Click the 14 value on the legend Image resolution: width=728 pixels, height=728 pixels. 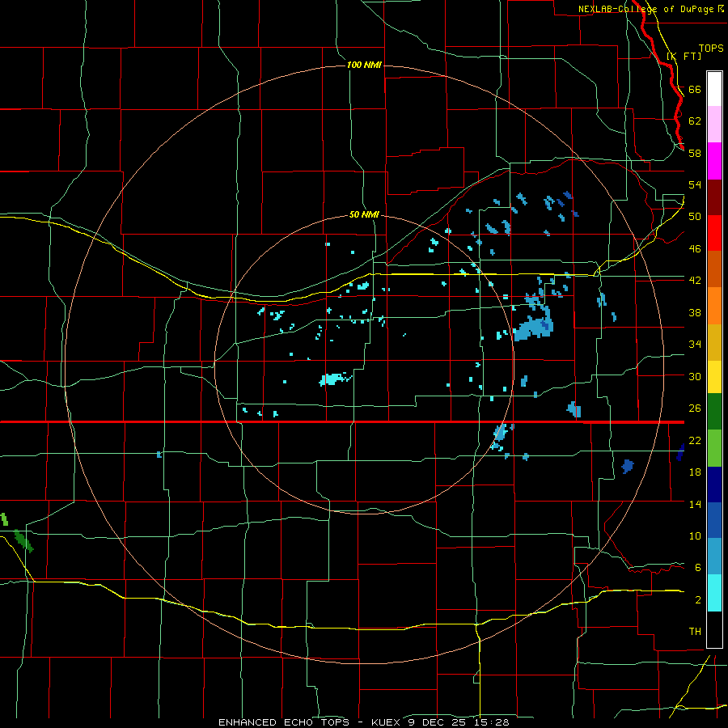pyautogui.click(x=695, y=504)
